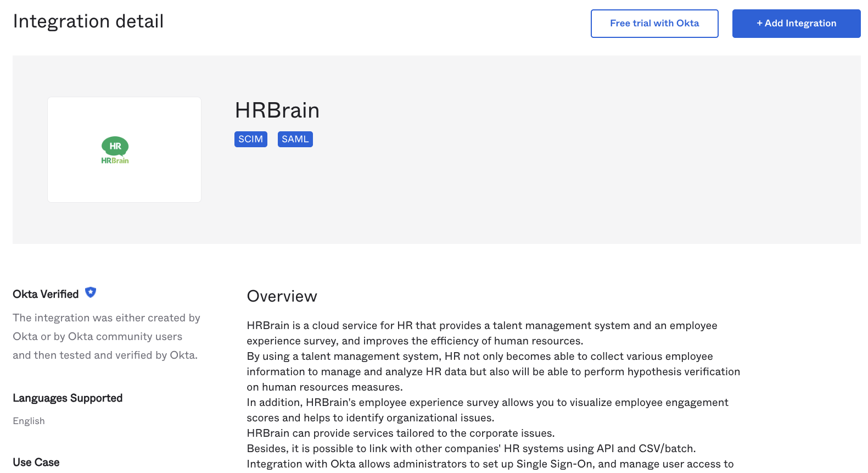This screenshot has height=473, width=868.
Task: Click the Overview section heading
Action: 282,297
